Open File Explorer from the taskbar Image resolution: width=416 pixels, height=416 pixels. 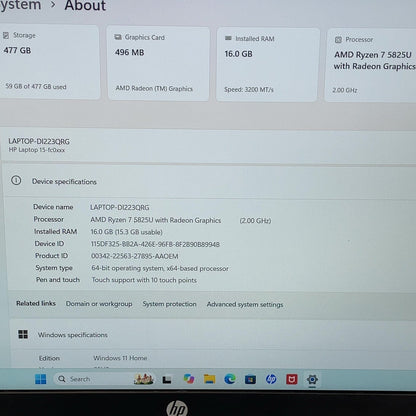[x=209, y=379]
